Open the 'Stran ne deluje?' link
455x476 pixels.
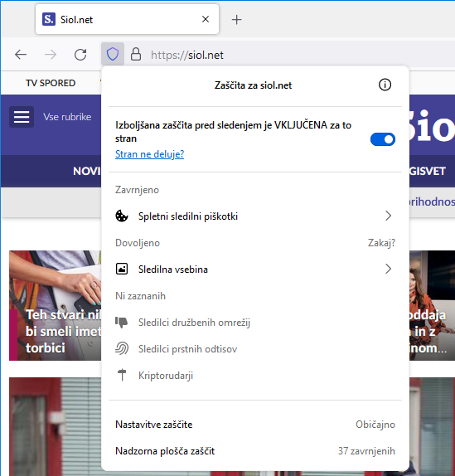point(149,154)
